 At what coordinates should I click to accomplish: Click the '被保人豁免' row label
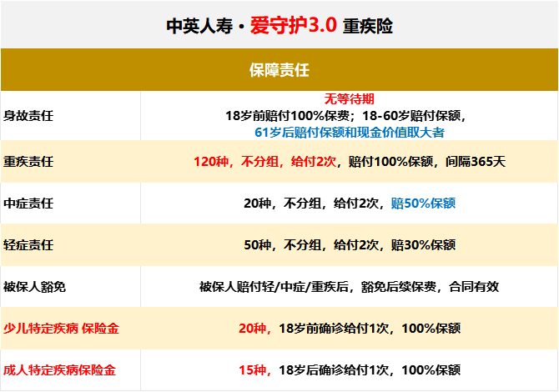34,287
